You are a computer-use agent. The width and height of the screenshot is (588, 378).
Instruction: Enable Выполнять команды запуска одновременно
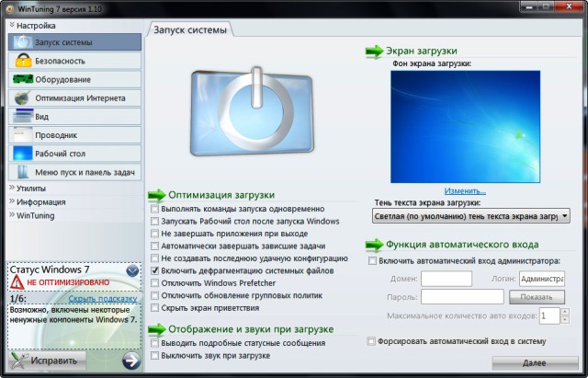pyautogui.click(x=155, y=209)
